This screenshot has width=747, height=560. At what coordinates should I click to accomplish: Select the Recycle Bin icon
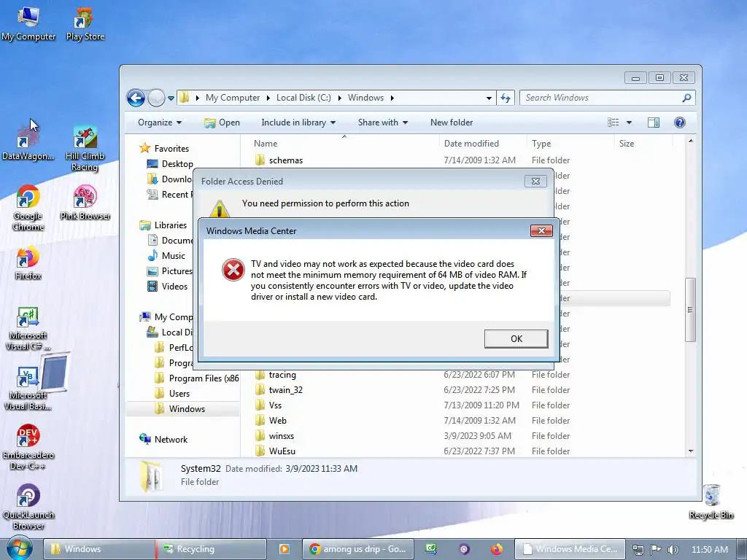(x=711, y=502)
